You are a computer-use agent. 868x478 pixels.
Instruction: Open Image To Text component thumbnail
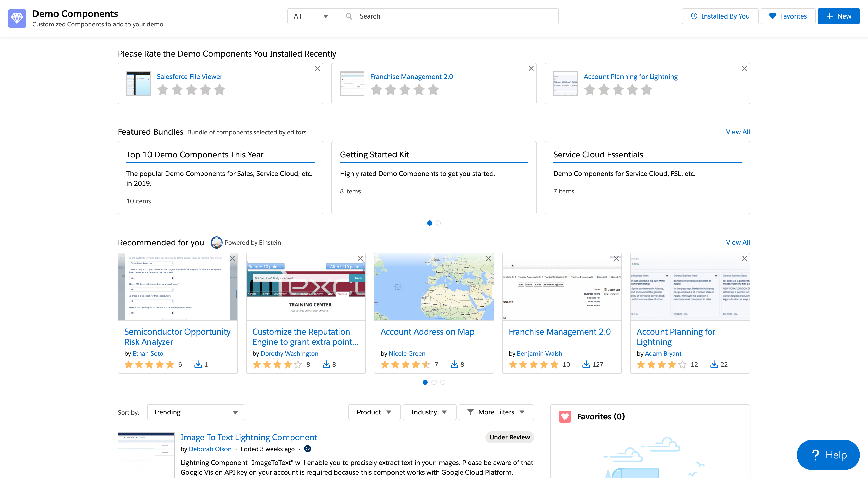point(146,455)
